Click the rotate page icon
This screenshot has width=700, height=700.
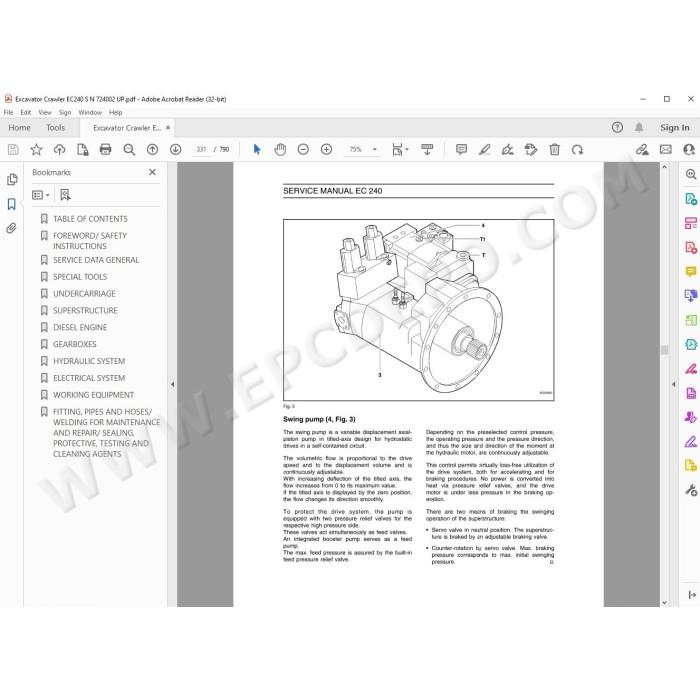pyautogui.click(x=577, y=150)
